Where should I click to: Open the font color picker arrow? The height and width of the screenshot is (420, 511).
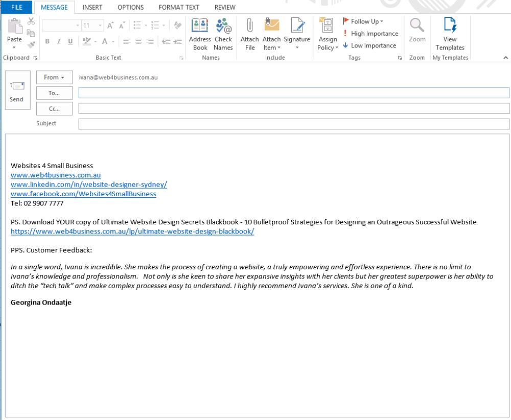click(x=114, y=42)
